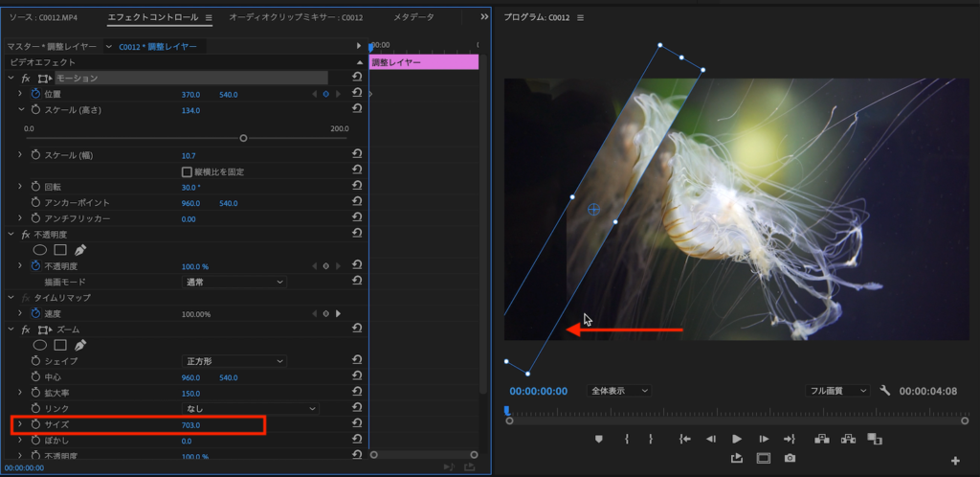
Task: Reset the サイズ parameter
Action: [x=356, y=424]
